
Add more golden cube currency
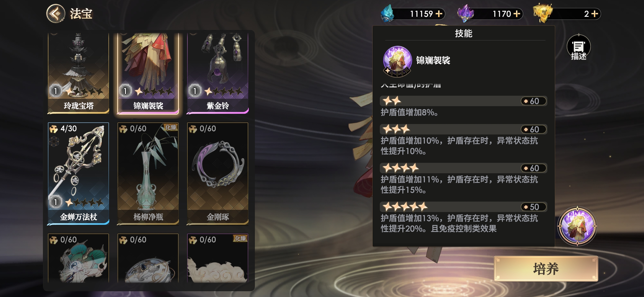pyautogui.click(x=595, y=14)
